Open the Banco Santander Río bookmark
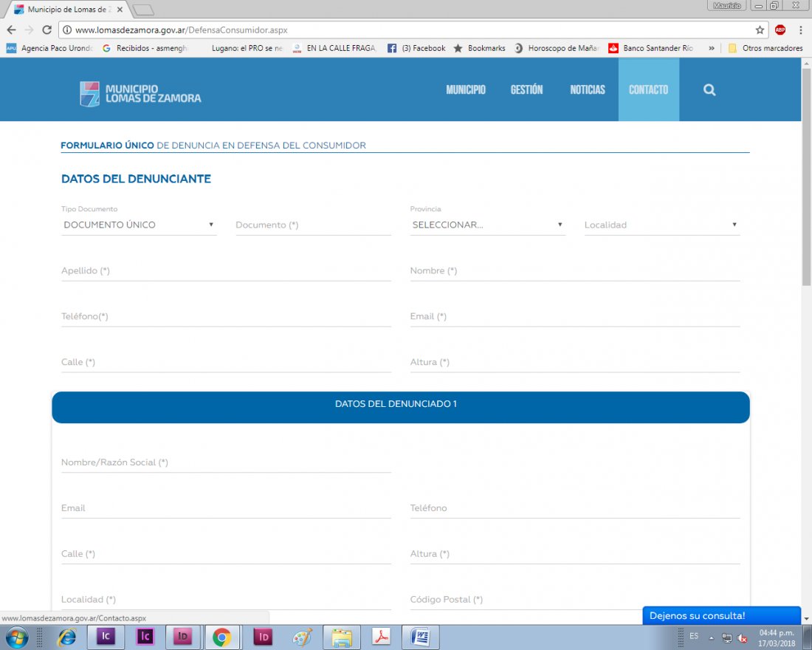 pyautogui.click(x=651, y=48)
